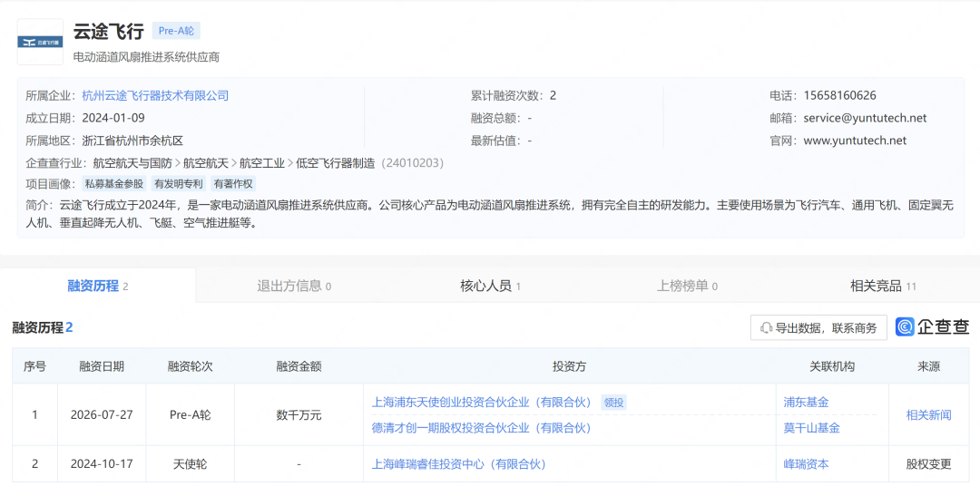Screen dimensions: 980x486
Task: Click the 领投 tag beside first investor
Action: [x=613, y=403]
